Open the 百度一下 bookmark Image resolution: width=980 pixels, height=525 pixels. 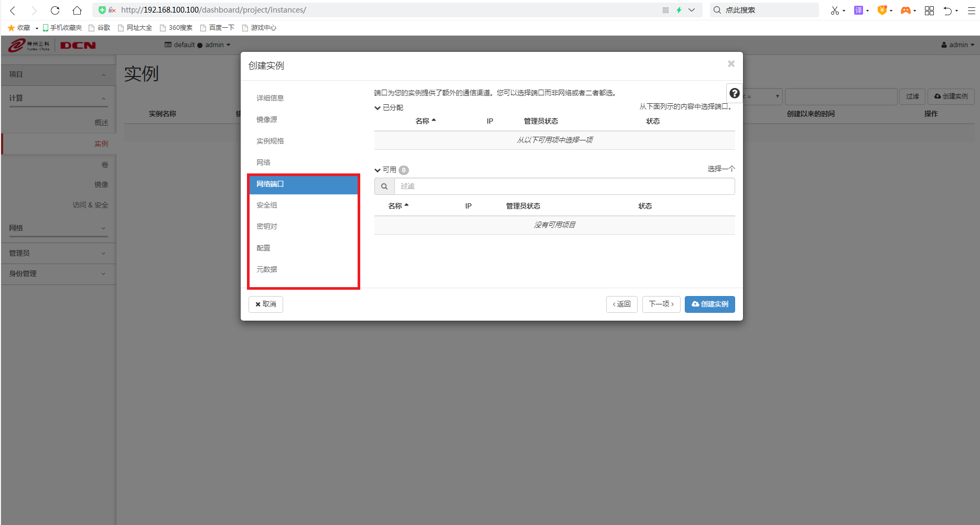pyautogui.click(x=217, y=28)
